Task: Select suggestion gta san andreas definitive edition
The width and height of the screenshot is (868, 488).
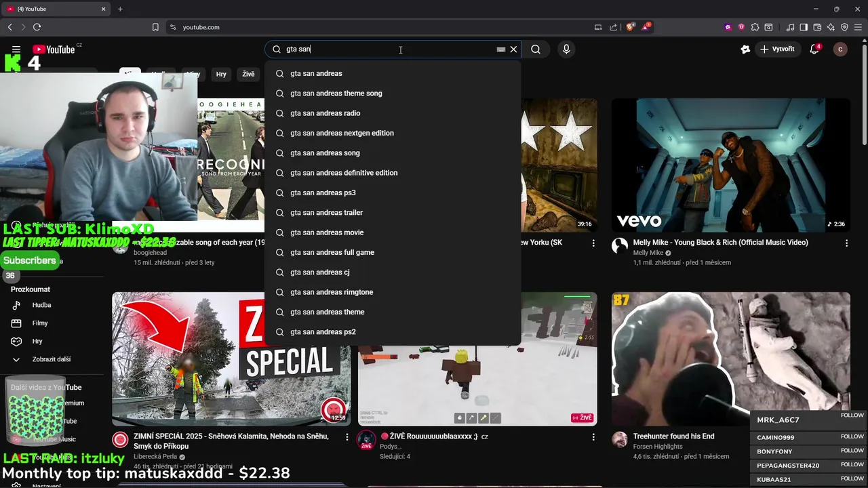Action: [393, 173]
